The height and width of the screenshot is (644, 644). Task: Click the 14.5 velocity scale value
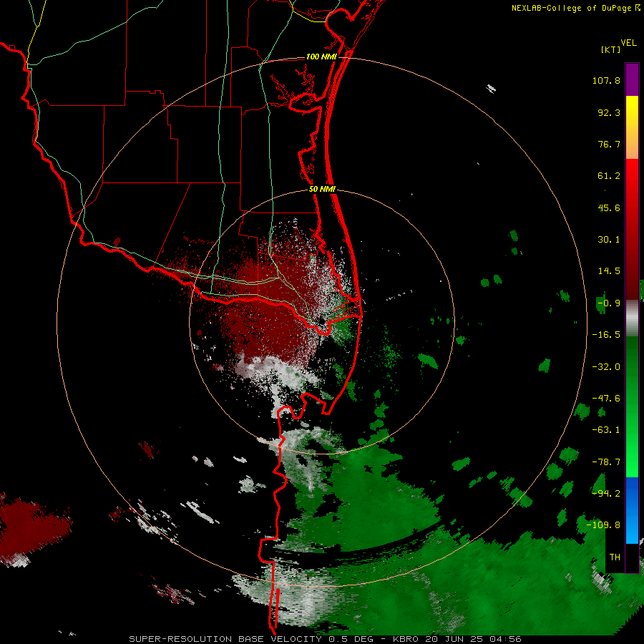pyautogui.click(x=609, y=271)
